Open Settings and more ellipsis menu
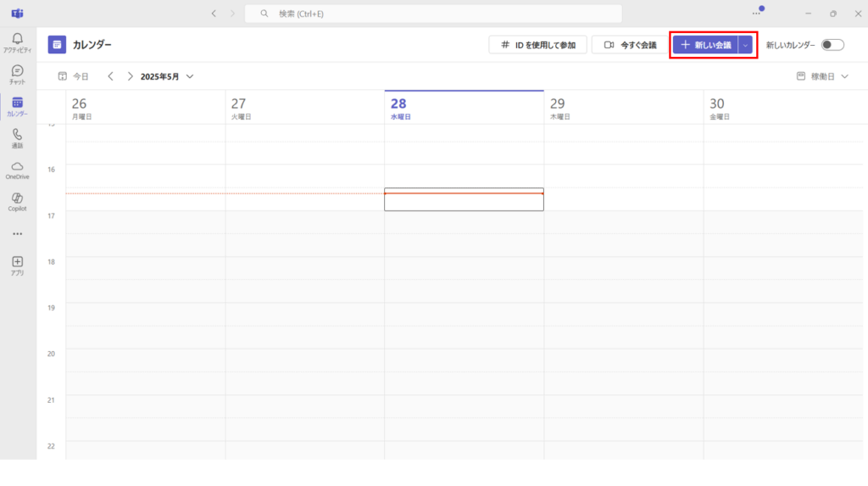This screenshot has height=486, width=868. (x=757, y=13)
